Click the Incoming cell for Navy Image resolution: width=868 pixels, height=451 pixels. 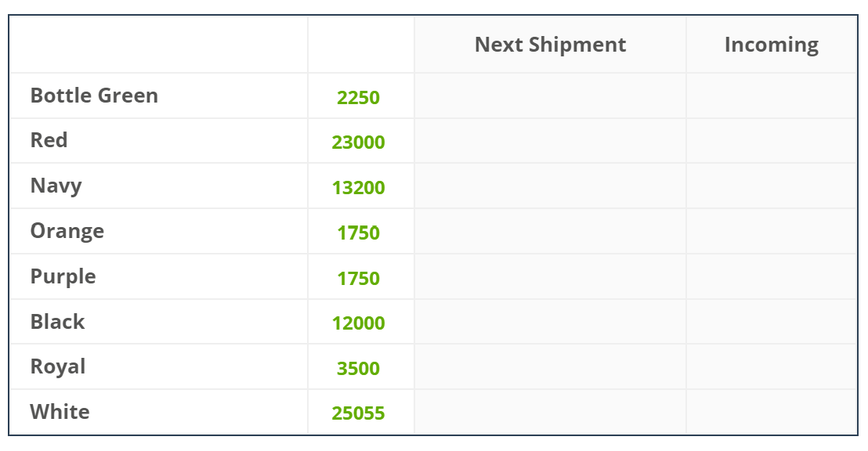[x=772, y=186]
